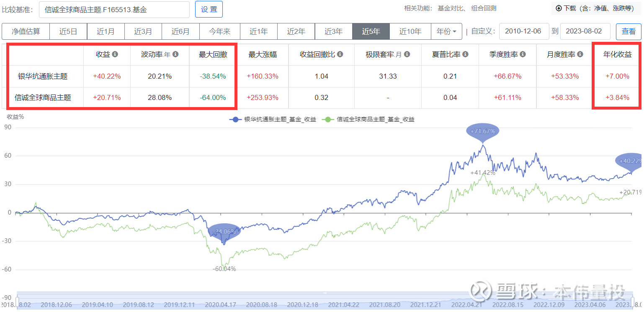This screenshot has width=644, height=312.
Task: Select the 净值估算 tab
Action: click(26, 31)
